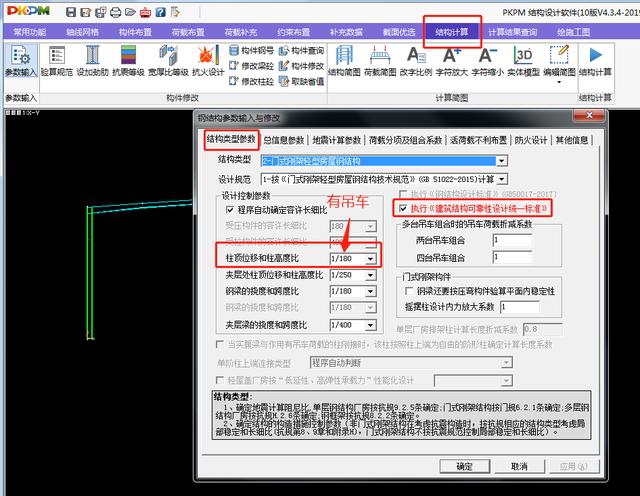Viewport: 640px width, 496px height.
Task: Switch to the 防火设计 tab
Action: pos(531,140)
